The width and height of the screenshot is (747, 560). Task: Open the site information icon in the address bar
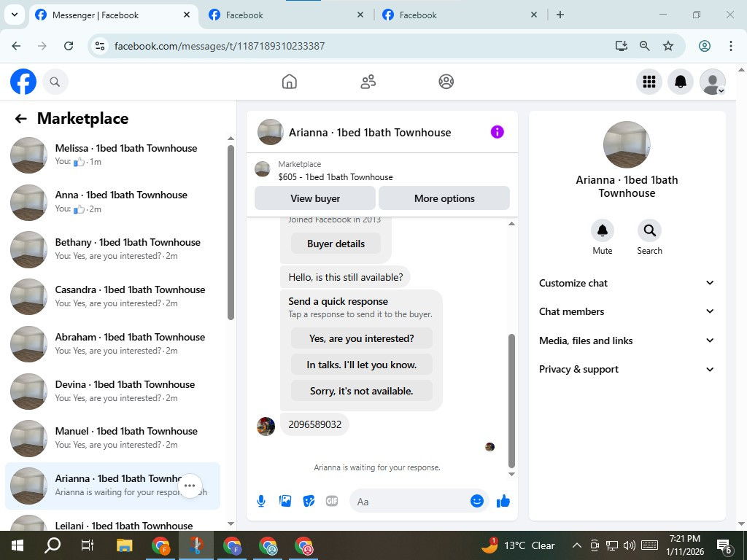pos(99,46)
